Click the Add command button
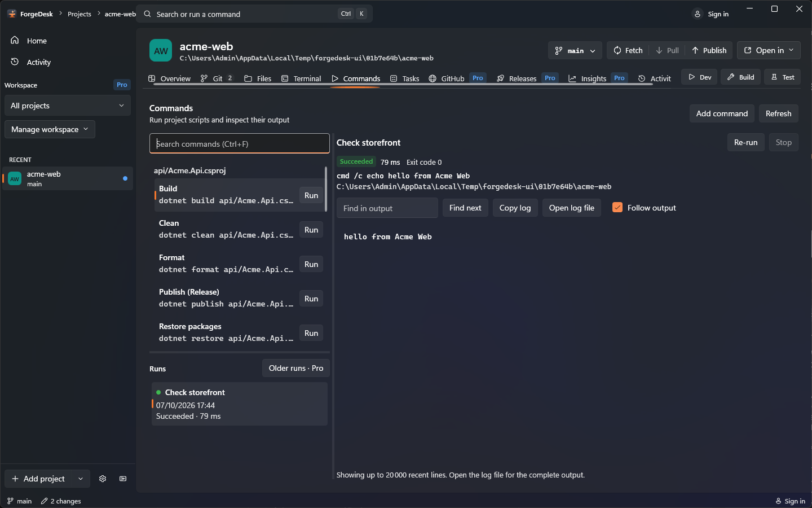 (722, 113)
